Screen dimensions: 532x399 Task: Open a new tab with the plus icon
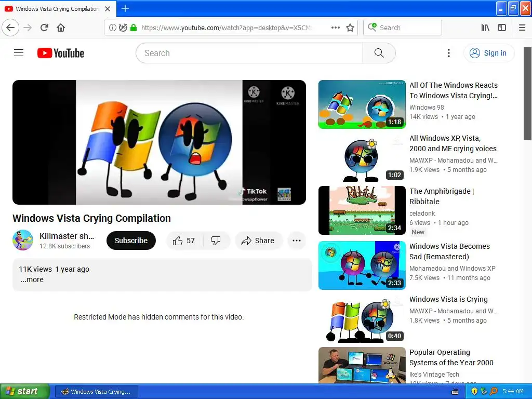pyautogui.click(x=125, y=8)
